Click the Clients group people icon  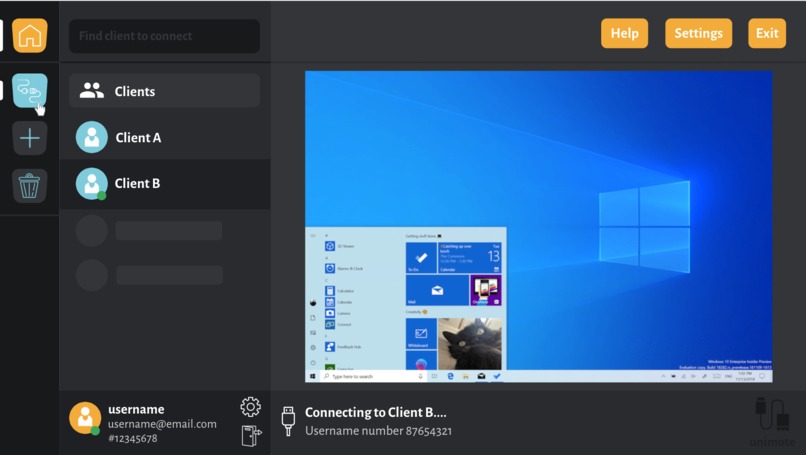(x=92, y=90)
